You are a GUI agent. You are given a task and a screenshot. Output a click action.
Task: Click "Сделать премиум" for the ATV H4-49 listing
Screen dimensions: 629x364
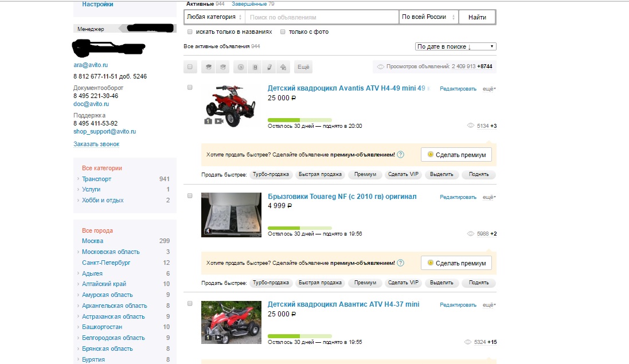(456, 155)
